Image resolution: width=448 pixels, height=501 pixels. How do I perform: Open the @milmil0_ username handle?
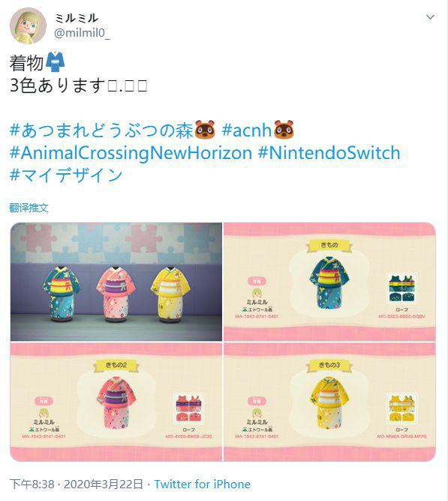(82, 32)
